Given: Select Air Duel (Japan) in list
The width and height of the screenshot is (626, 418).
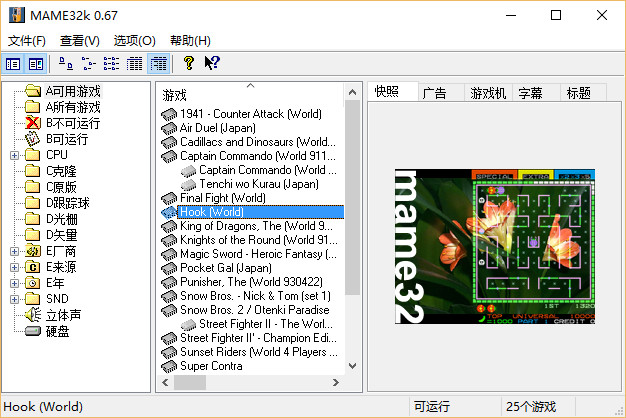Looking at the screenshot, I should tap(218, 128).
